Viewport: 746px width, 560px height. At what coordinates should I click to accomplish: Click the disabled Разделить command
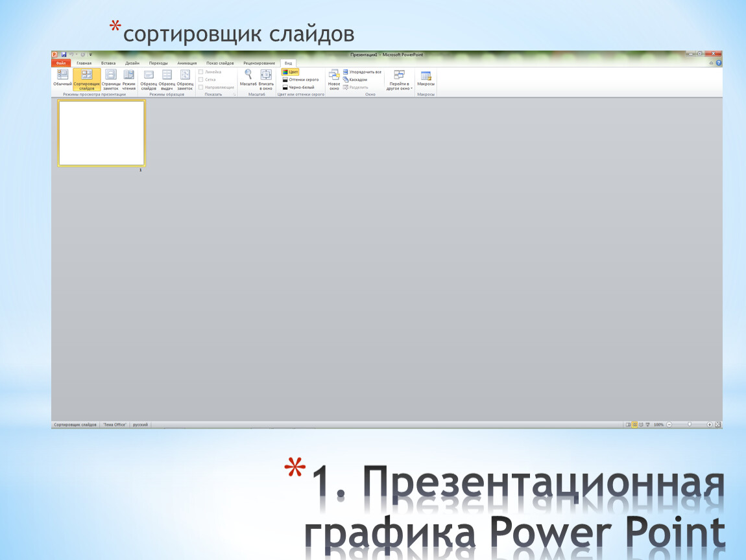(x=355, y=87)
